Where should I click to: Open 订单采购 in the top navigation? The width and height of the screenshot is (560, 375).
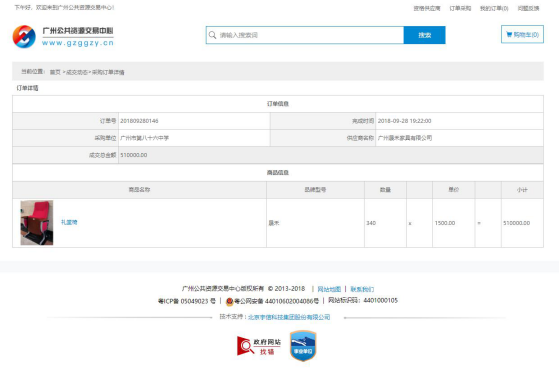(460, 8)
